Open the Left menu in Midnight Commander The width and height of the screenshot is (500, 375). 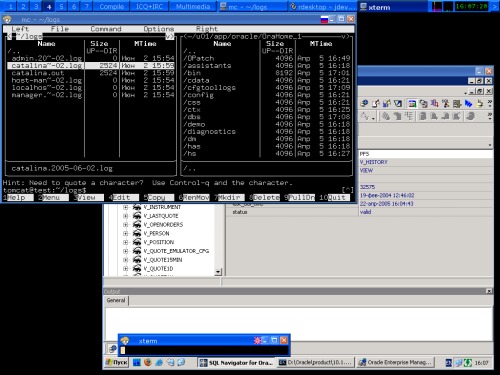(x=20, y=29)
